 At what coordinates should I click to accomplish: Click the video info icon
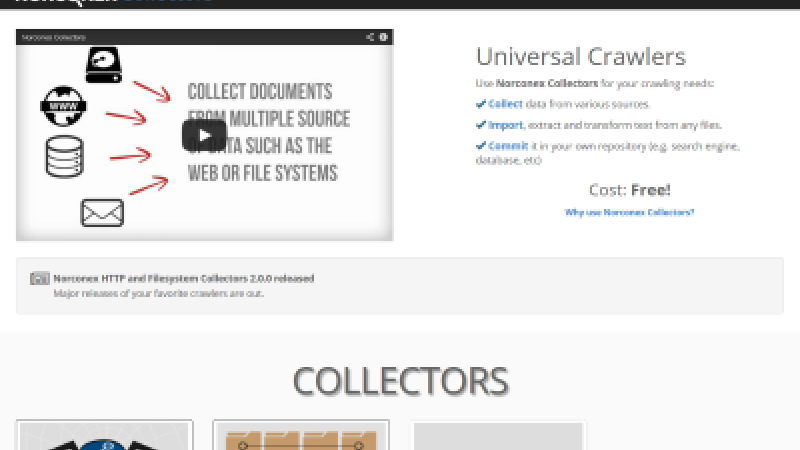point(383,37)
